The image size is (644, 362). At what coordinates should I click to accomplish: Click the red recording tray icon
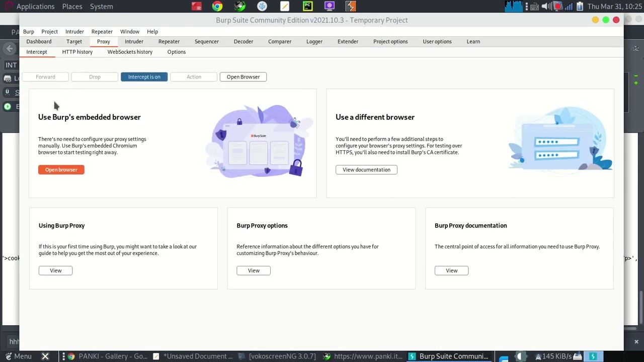click(x=557, y=7)
